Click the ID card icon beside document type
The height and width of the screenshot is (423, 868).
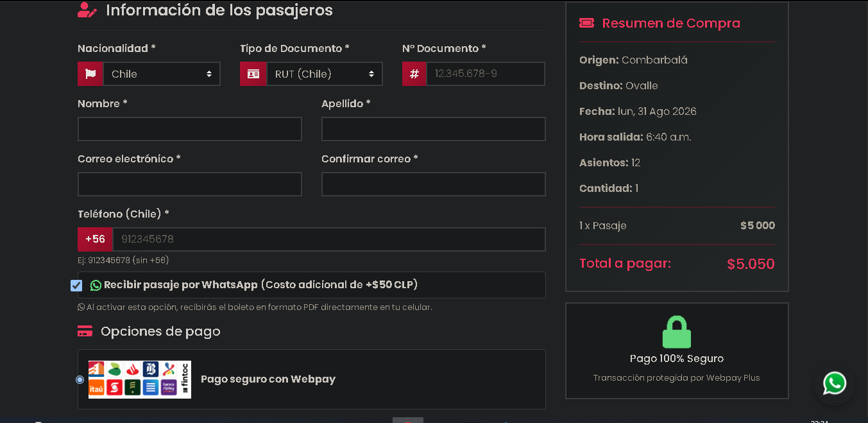tap(253, 74)
